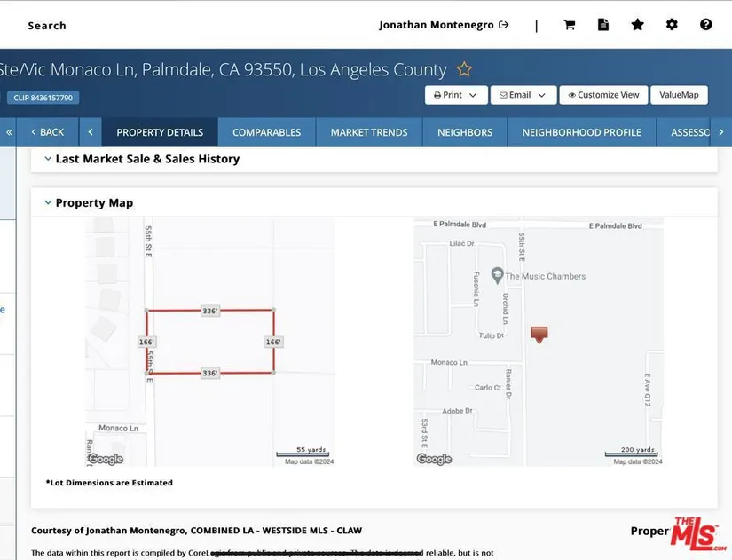Click the ValueMap button
Screen dimensions: 732x560
679,95
